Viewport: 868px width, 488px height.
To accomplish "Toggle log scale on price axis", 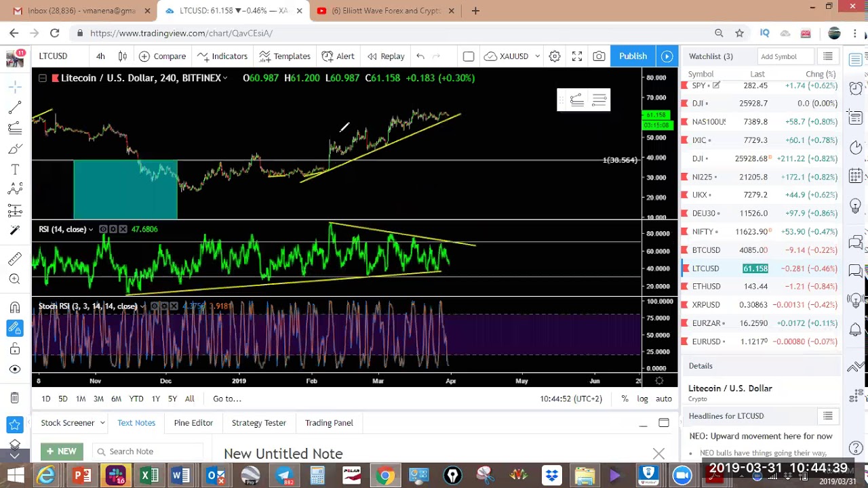I will (x=642, y=399).
